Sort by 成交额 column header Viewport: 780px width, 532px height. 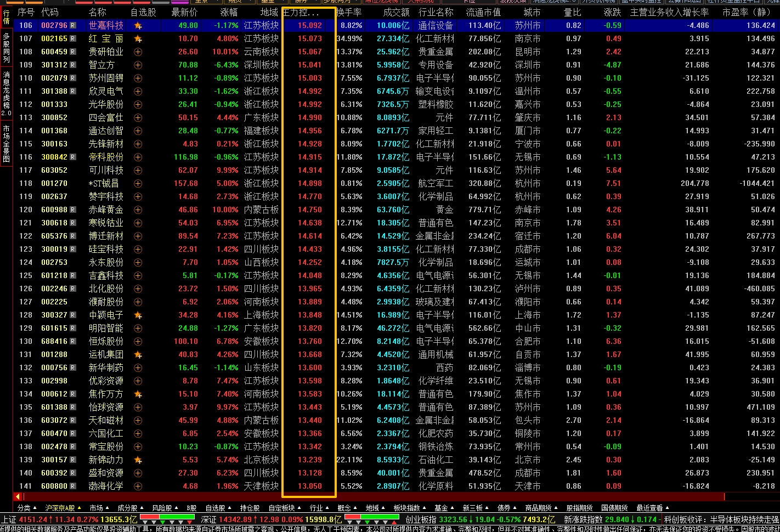point(396,12)
